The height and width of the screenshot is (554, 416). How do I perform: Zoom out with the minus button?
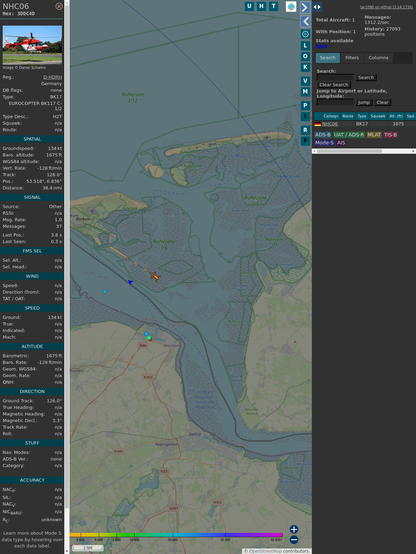(294, 540)
